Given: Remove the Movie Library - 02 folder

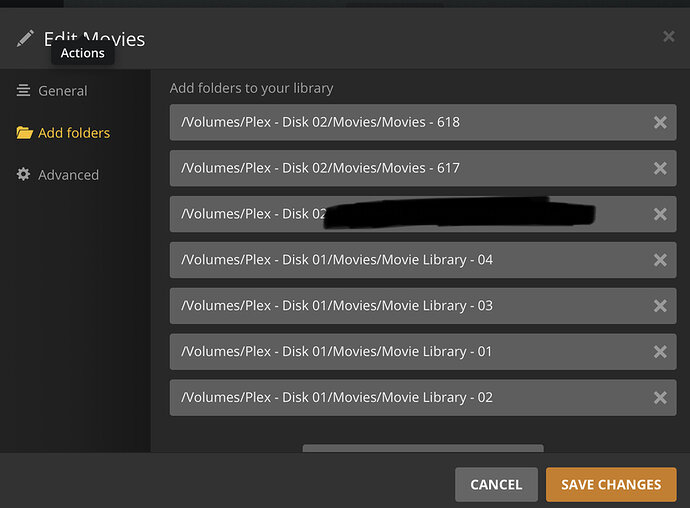Looking at the screenshot, I should tap(660, 398).
